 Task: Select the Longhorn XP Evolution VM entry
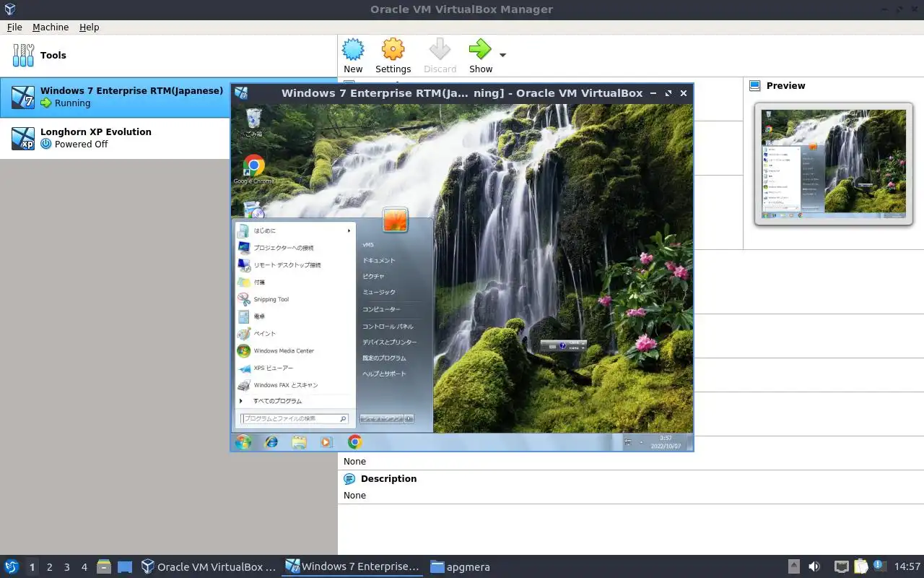[x=169, y=138]
